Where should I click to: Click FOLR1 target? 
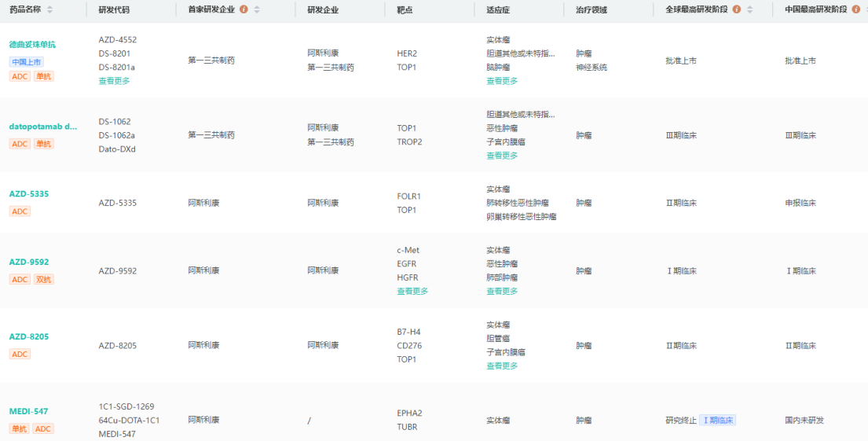pyautogui.click(x=409, y=196)
